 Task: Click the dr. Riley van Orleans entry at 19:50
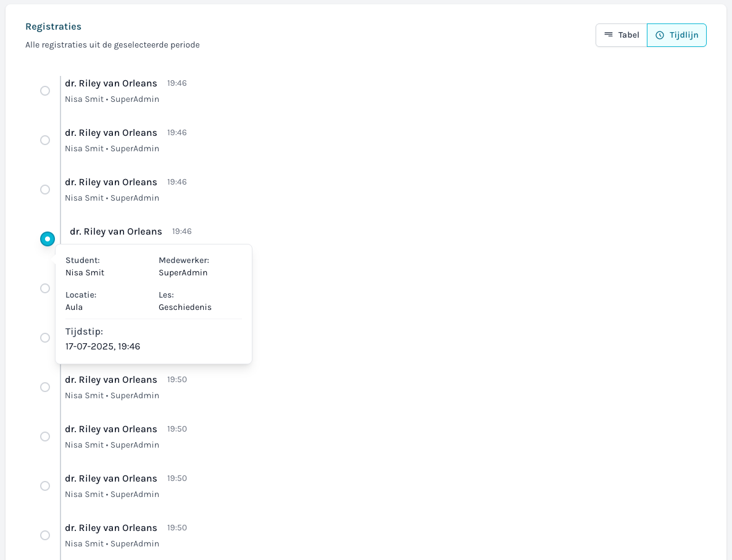click(x=111, y=380)
